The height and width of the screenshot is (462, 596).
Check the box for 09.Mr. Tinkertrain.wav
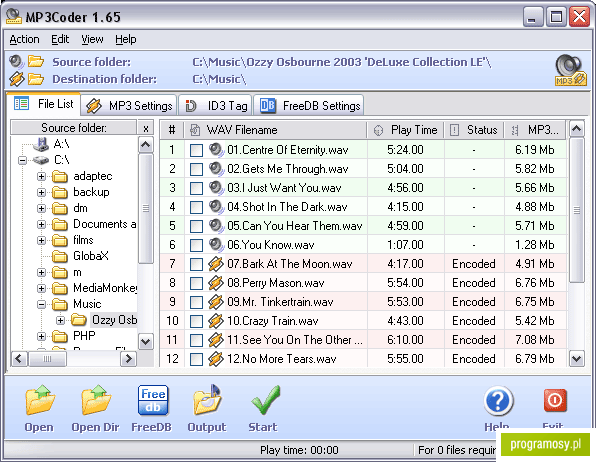point(196,302)
